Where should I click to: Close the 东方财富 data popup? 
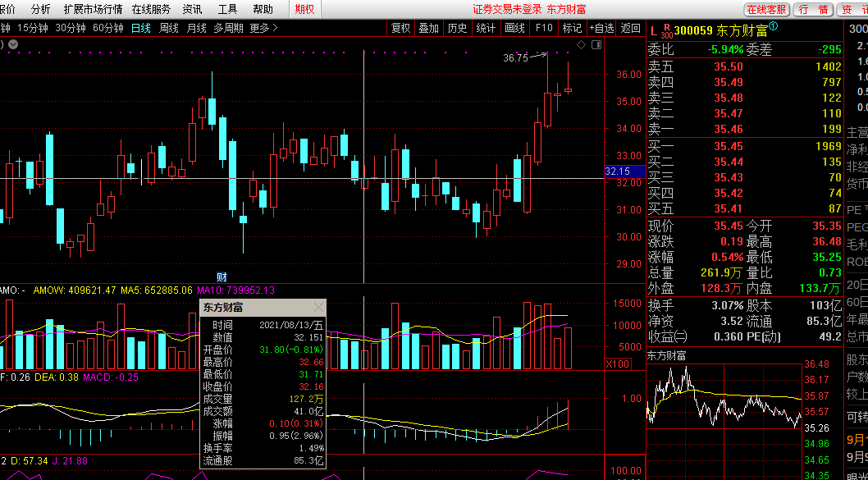click(x=319, y=307)
